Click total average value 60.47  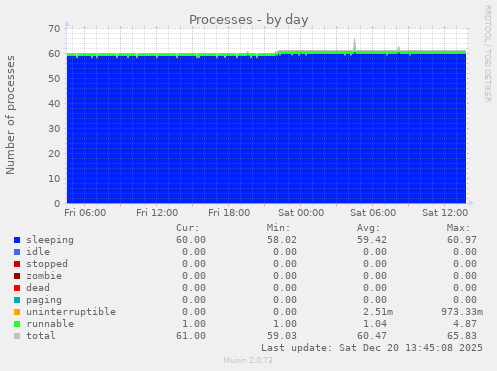click(372, 336)
